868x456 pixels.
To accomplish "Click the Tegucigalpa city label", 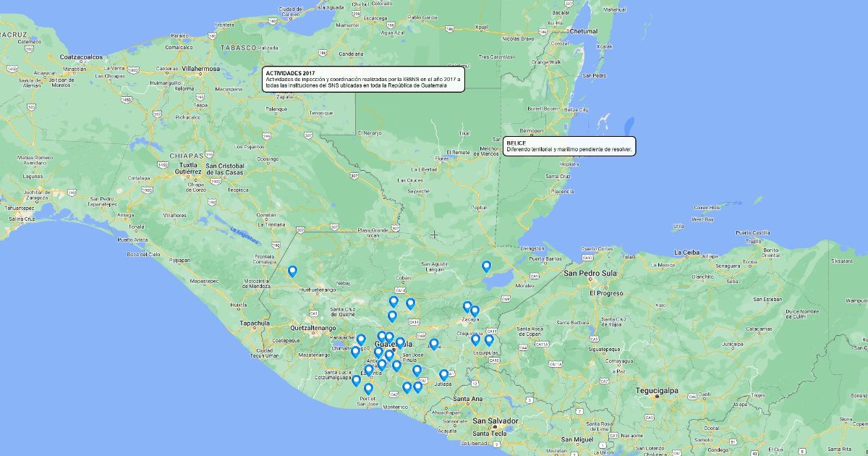I will click(656, 389).
